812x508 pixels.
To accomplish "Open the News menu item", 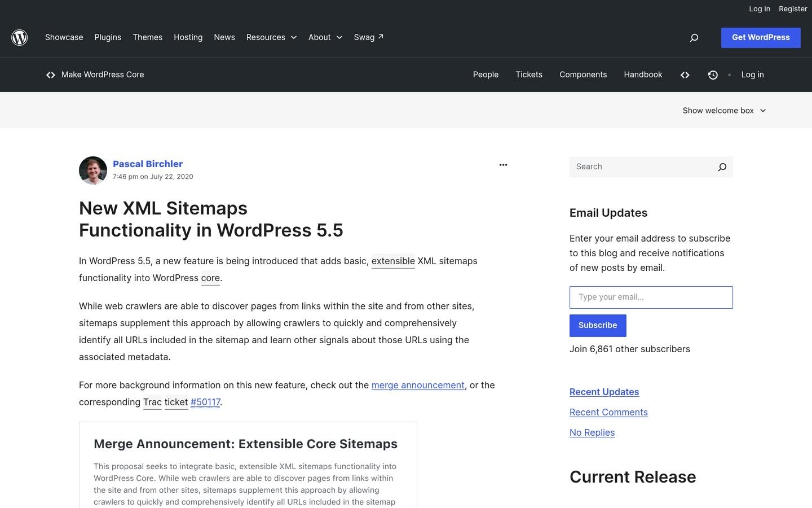I will (x=224, y=37).
